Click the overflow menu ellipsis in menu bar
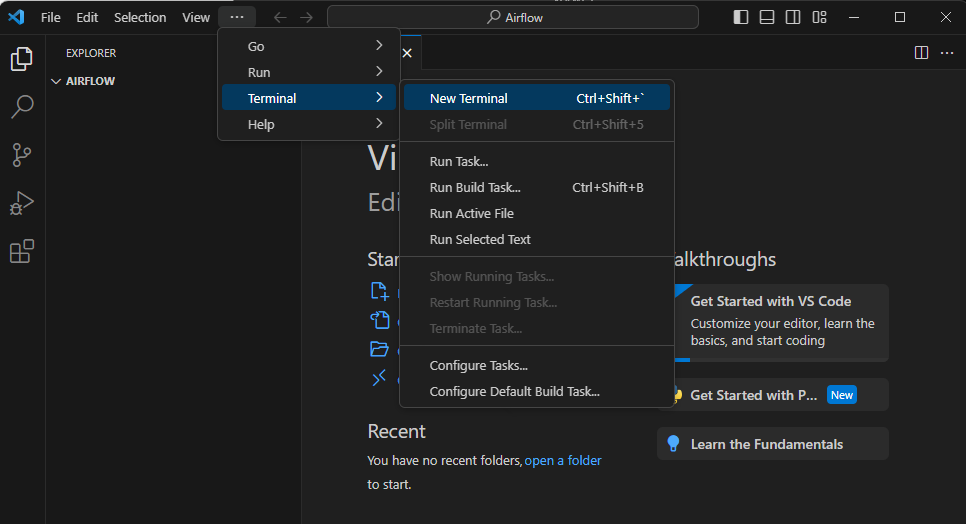 click(x=237, y=17)
